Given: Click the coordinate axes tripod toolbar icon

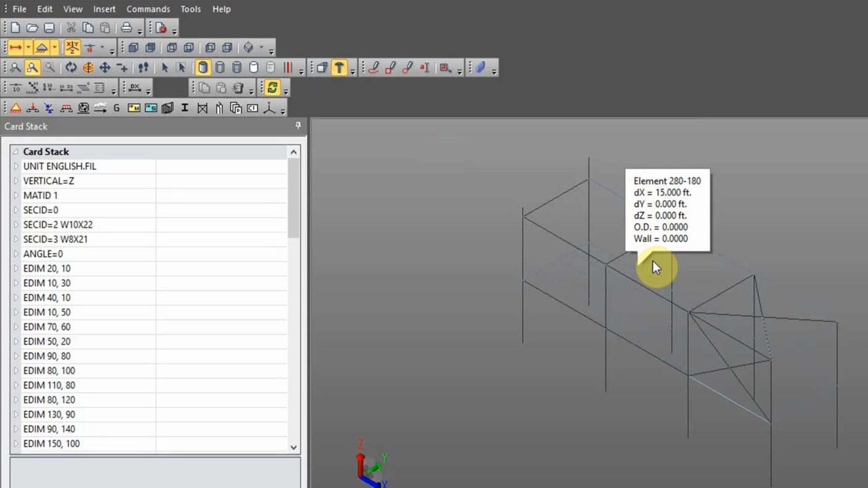Looking at the screenshot, I should [269, 108].
